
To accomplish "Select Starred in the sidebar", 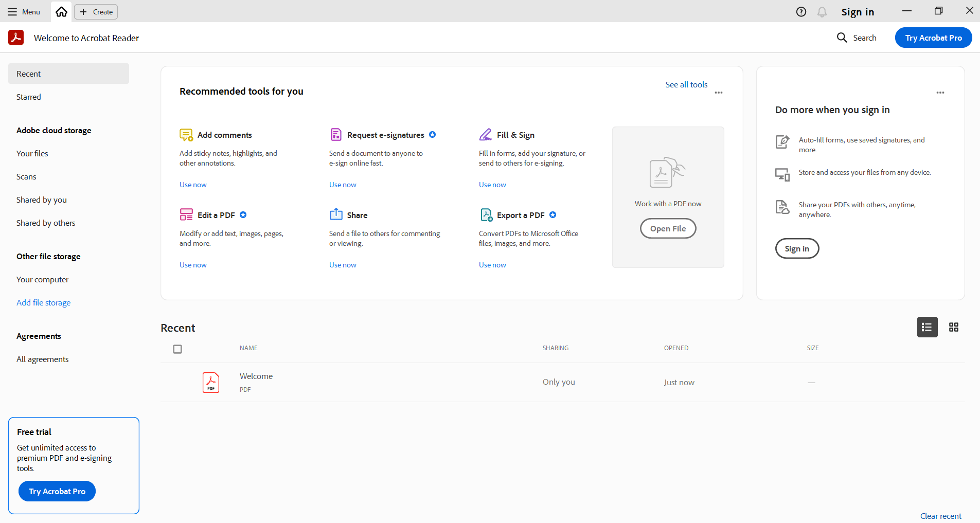I will pos(28,97).
